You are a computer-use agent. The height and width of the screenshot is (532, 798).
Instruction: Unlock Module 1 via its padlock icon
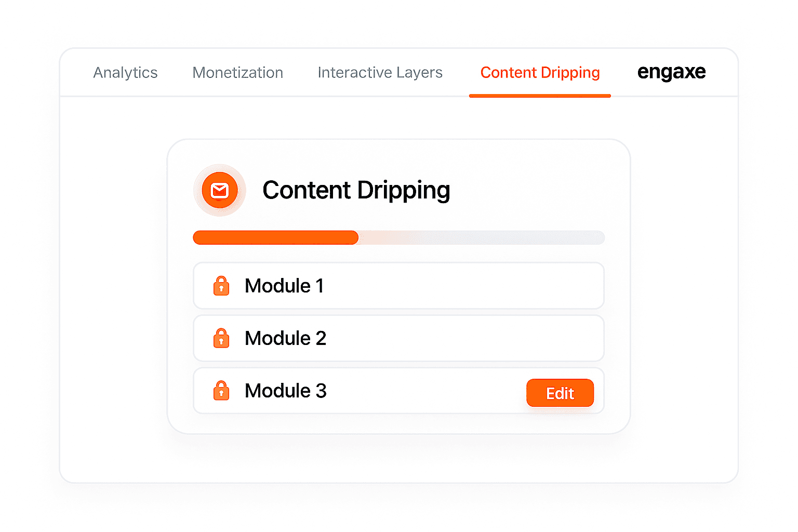[221, 285]
